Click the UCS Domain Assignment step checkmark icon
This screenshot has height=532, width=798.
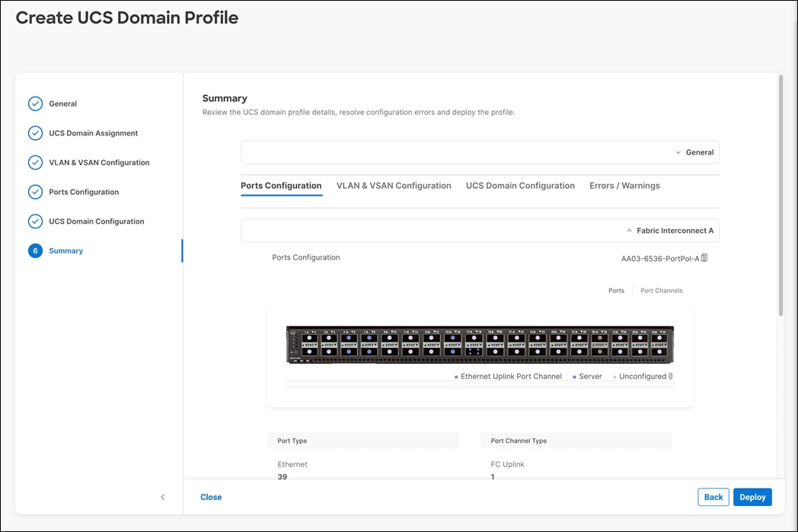35,132
